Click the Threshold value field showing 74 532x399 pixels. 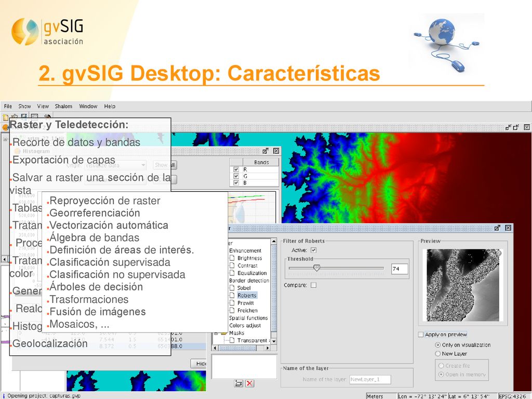point(400,269)
